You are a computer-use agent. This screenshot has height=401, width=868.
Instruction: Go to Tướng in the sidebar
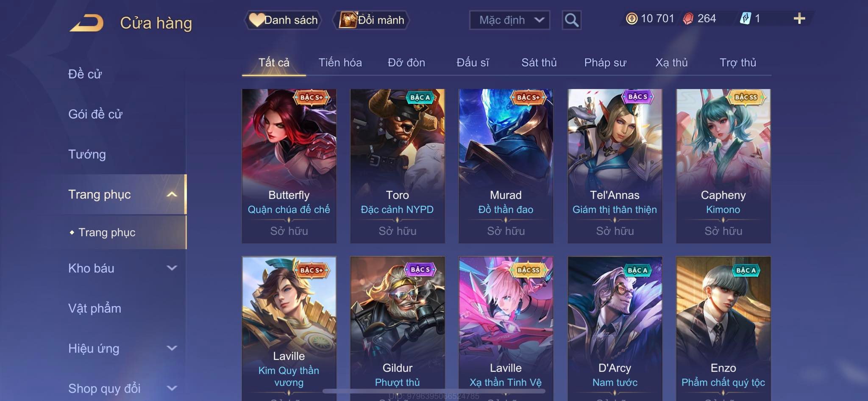87,155
